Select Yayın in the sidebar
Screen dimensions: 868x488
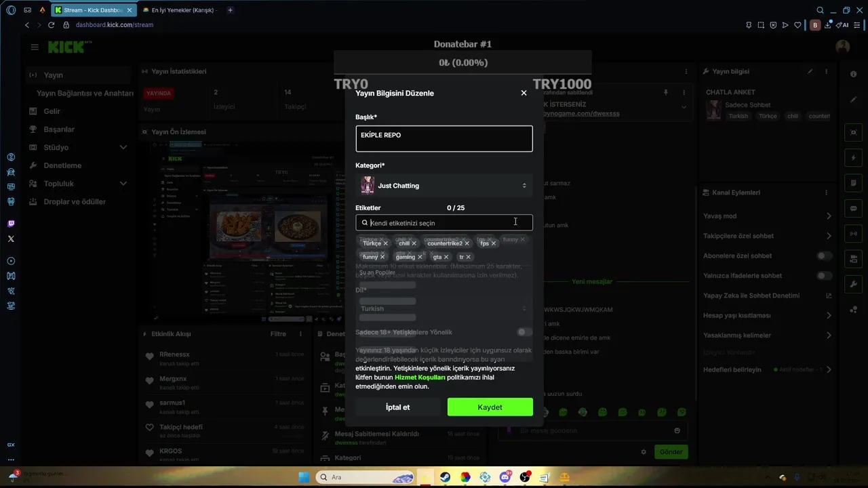click(x=78, y=75)
